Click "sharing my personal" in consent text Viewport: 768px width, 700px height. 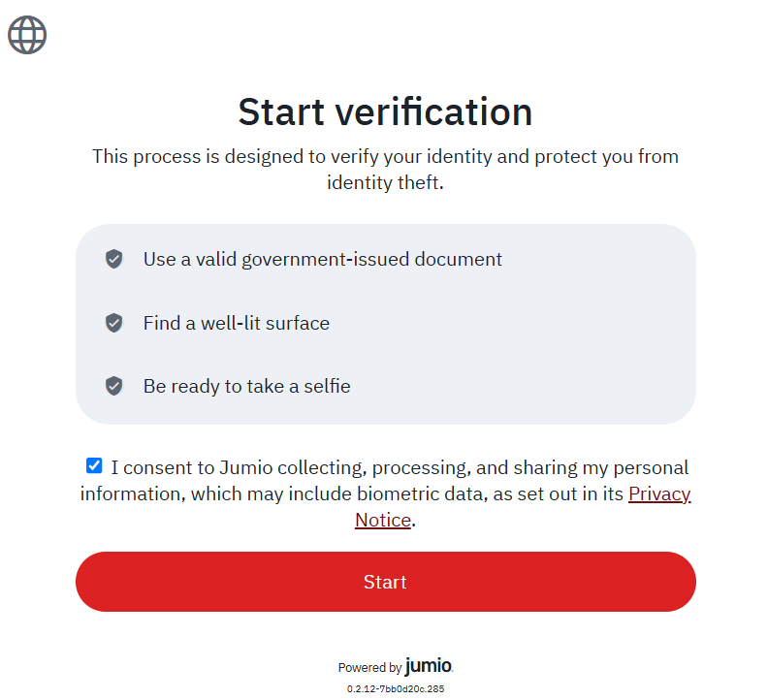click(x=601, y=467)
